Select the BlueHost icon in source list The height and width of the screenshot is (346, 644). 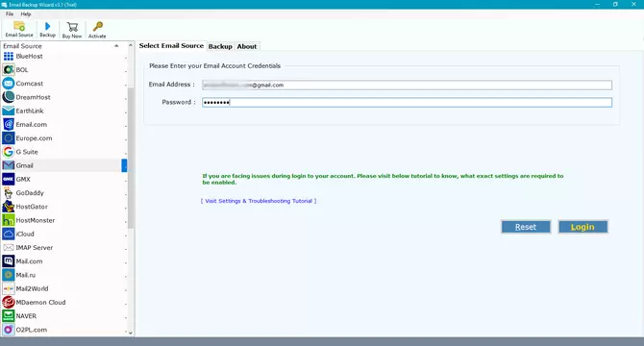click(x=9, y=57)
